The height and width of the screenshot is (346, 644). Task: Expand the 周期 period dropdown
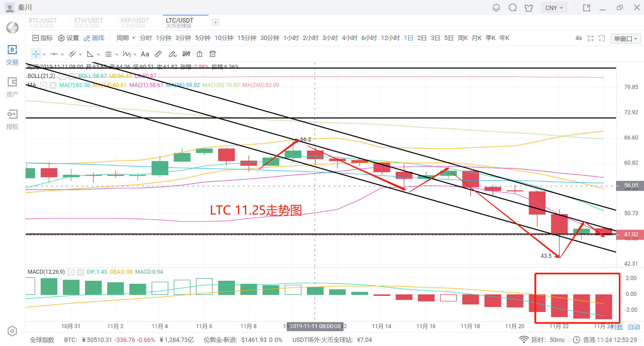pos(126,38)
